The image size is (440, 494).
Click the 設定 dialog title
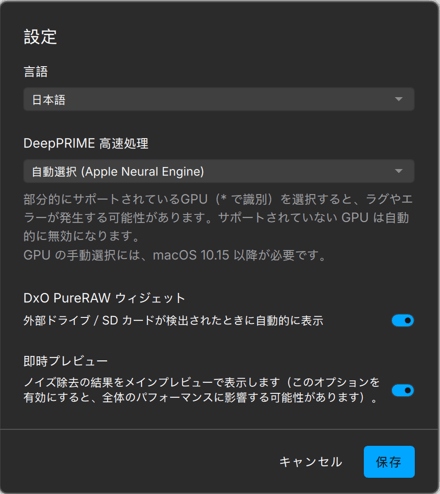coord(40,37)
